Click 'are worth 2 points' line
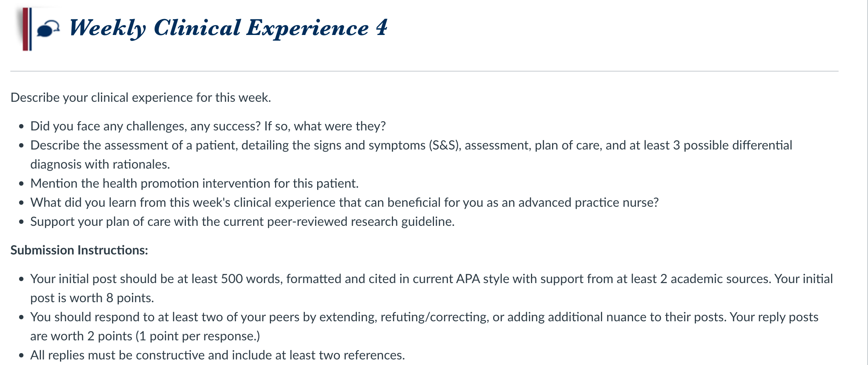 145,336
